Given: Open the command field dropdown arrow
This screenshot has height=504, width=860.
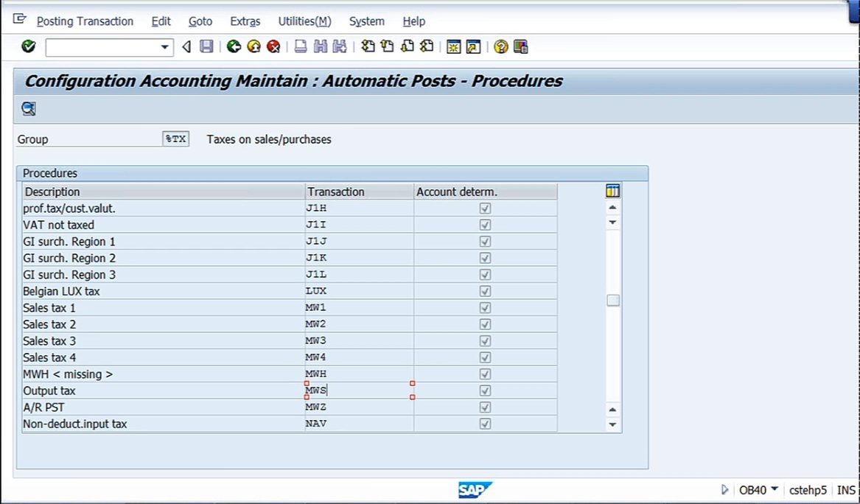Looking at the screenshot, I should [x=164, y=47].
